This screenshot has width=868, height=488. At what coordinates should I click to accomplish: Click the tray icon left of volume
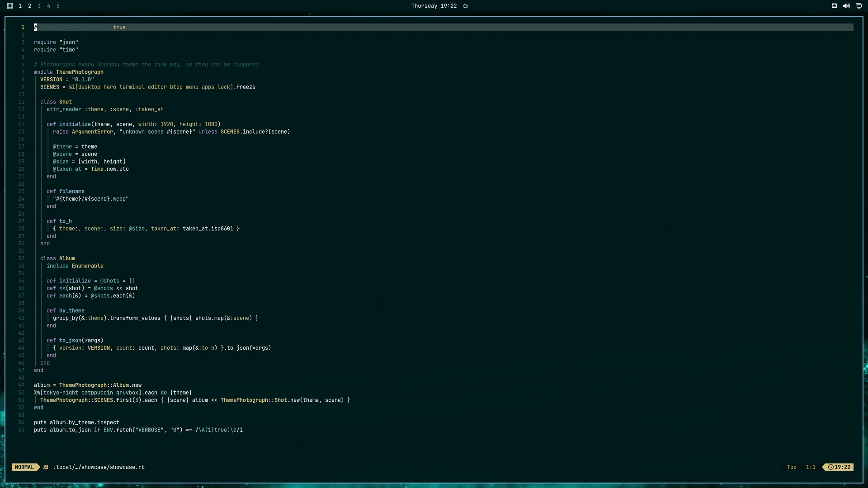click(x=834, y=6)
